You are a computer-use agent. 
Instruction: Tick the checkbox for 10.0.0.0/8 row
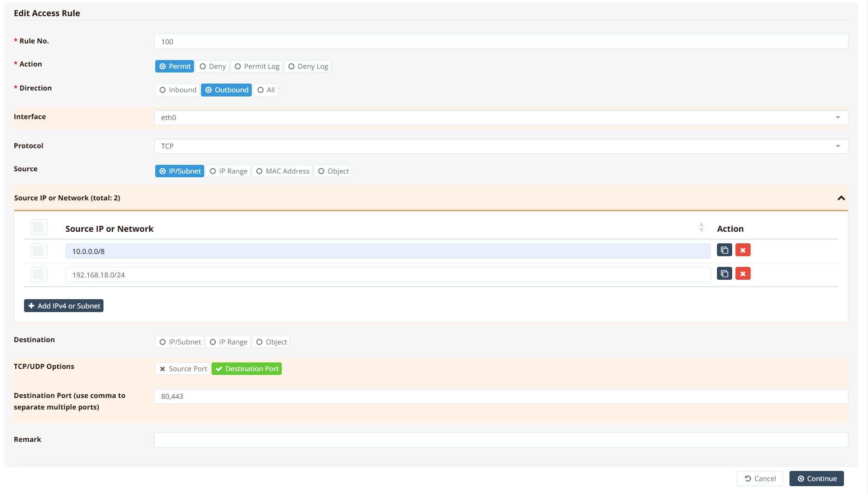point(38,251)
